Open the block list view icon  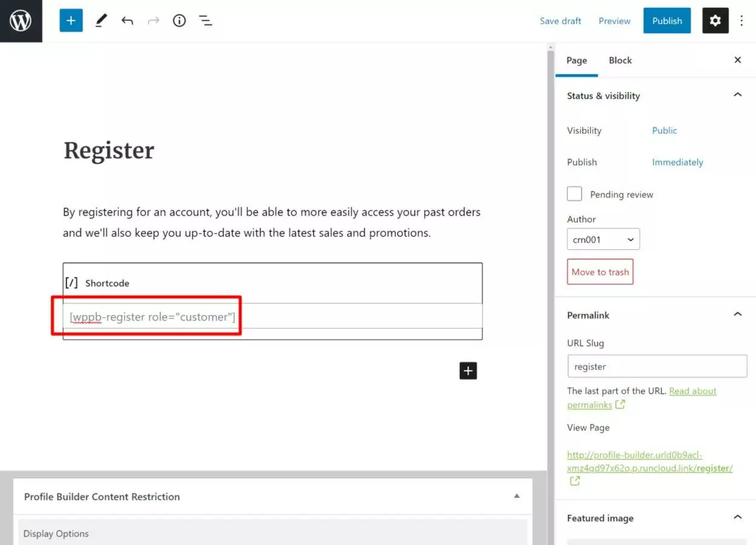coord(206,21)
